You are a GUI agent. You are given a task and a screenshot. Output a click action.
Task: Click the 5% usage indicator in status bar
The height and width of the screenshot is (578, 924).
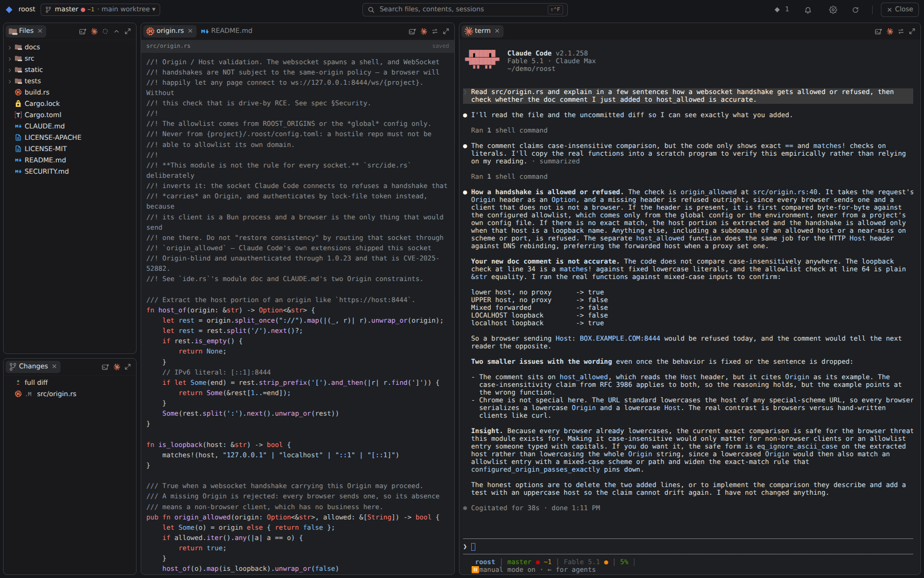[x=624, y=562]
